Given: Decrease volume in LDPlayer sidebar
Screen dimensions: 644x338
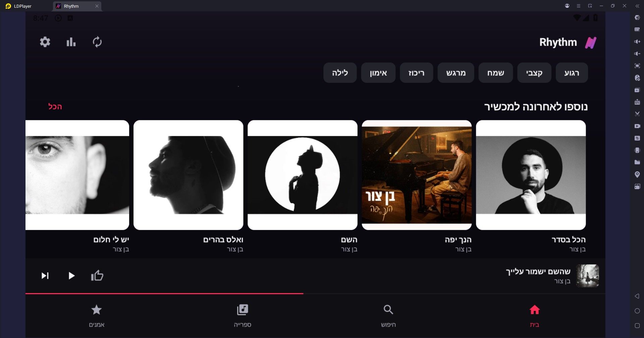Looking at the screenshot, I should pyautogui.click(x=637, y=54).
